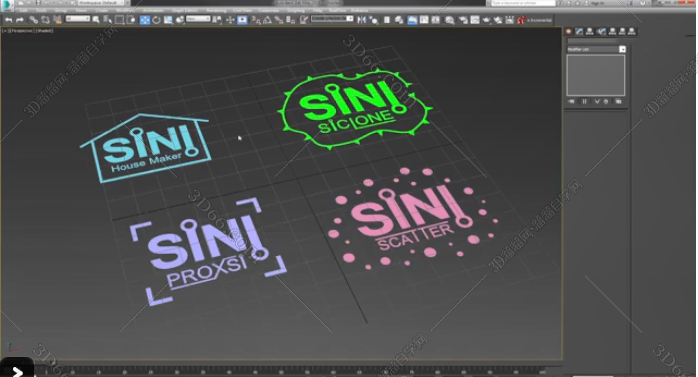This screenshot has height=377, width=698.
Task: Toggle Window/Crossing selection mode
Action: (x=130, y=20)
